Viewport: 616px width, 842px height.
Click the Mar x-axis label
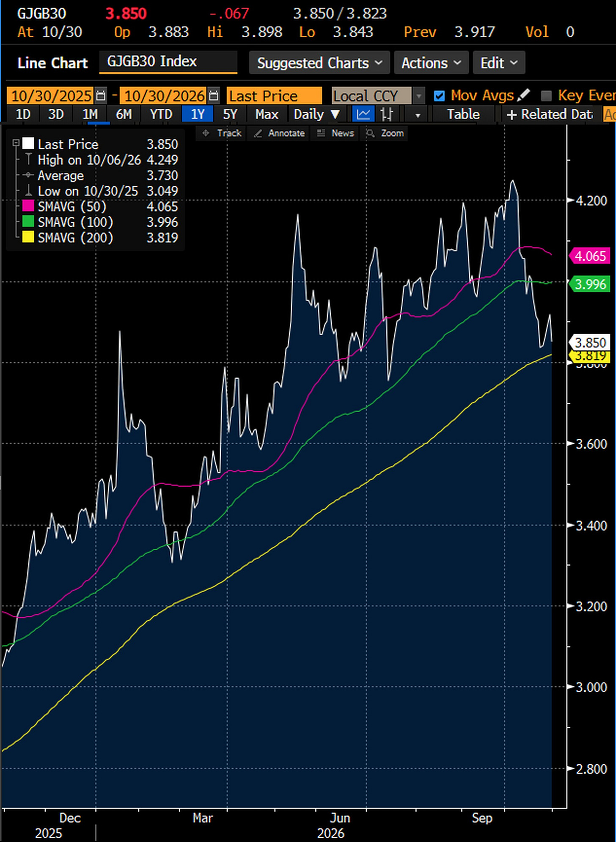click(x=203, y=817)
